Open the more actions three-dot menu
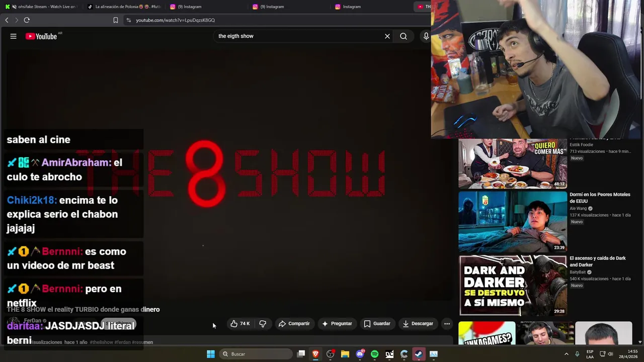 447,324
